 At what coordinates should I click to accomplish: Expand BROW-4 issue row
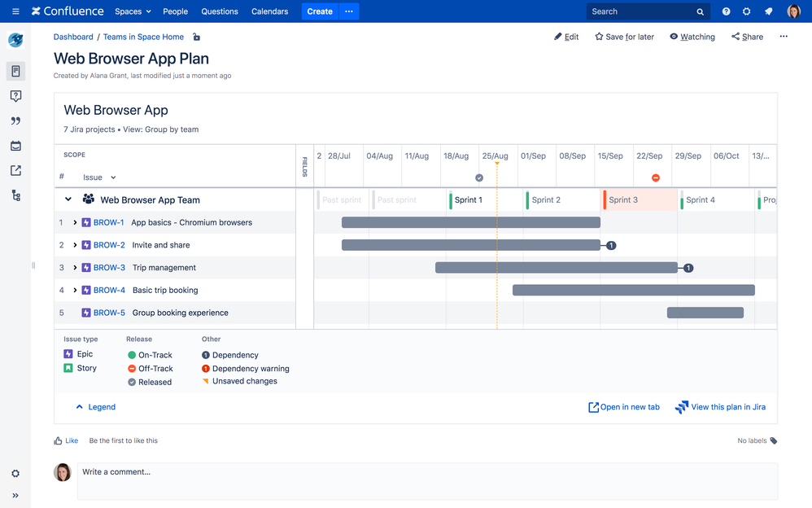pyautogui.click(x=75, y=291)
